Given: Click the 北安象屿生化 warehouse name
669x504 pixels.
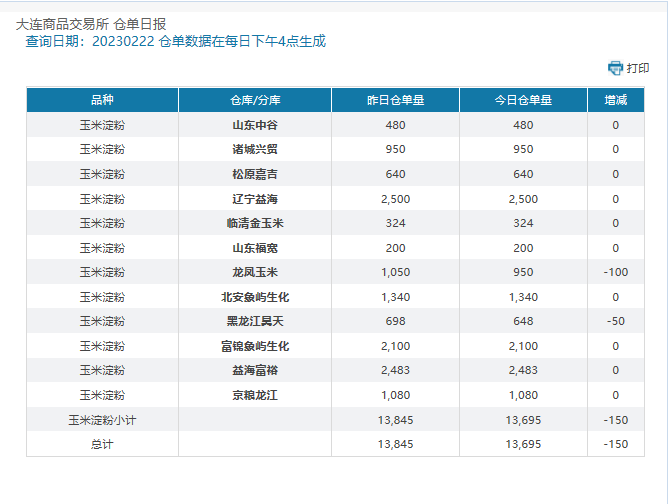Looking at the screenshot, I should (x=255, y=297).
